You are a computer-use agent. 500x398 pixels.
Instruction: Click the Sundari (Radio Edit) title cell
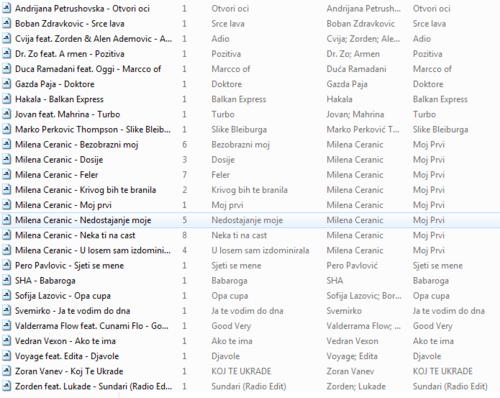[x=249, y=386]
